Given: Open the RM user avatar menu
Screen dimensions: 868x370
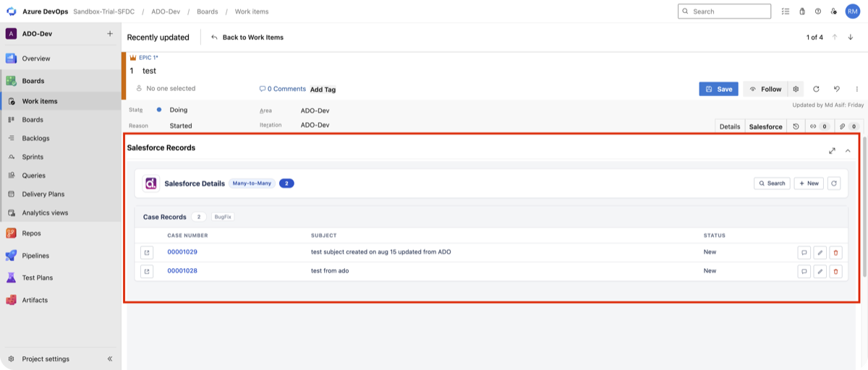Looking at the screenshot, I should (853, 12).
